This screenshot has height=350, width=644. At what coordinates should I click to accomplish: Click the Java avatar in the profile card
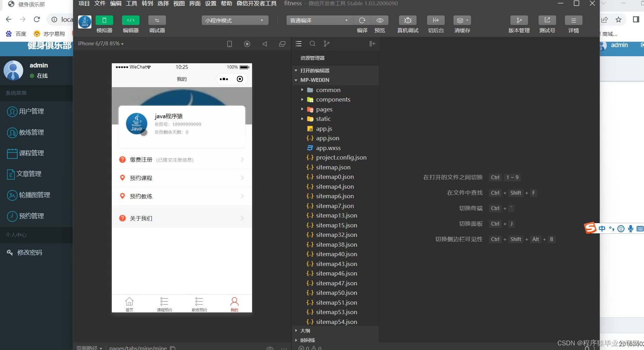[136, 124]
